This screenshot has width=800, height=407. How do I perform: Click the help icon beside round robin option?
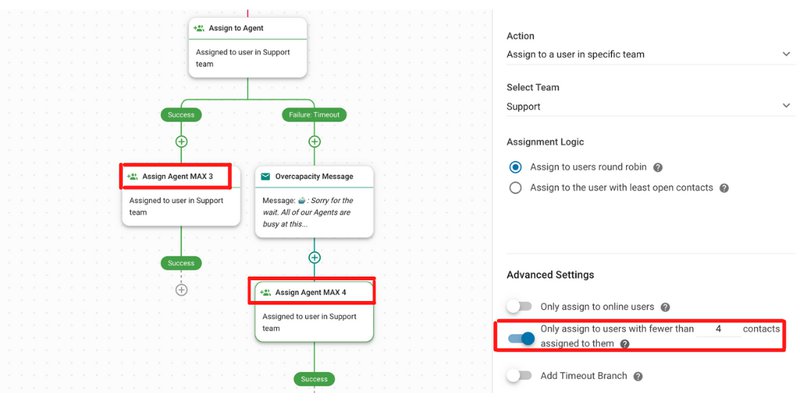click(x=658, y=168)
